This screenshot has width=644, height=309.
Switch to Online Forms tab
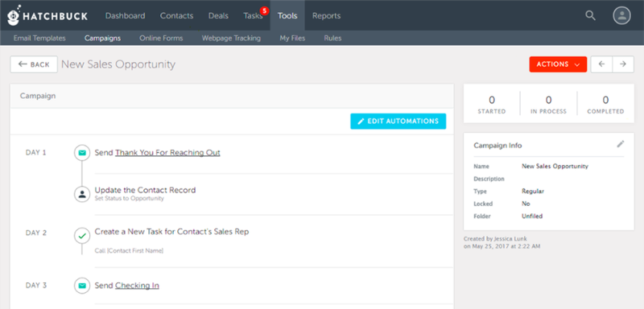click(x=161, y=38)
